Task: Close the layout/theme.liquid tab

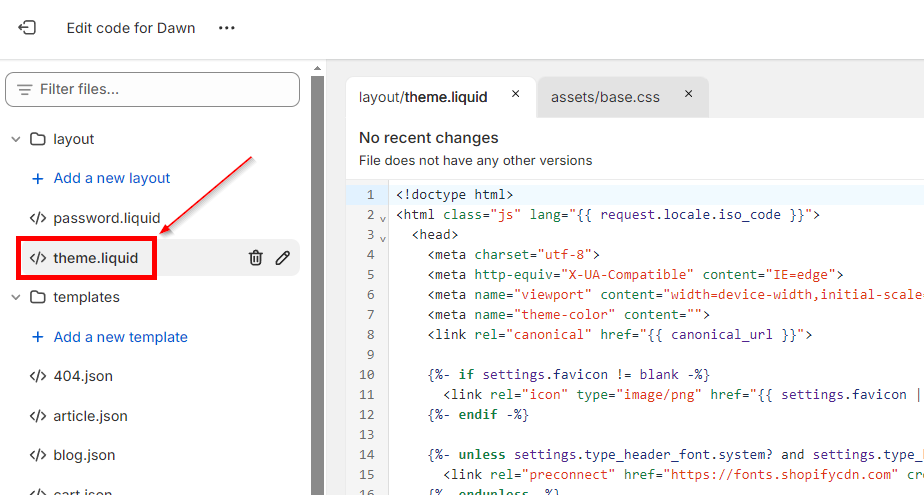Action: [516, 94]
